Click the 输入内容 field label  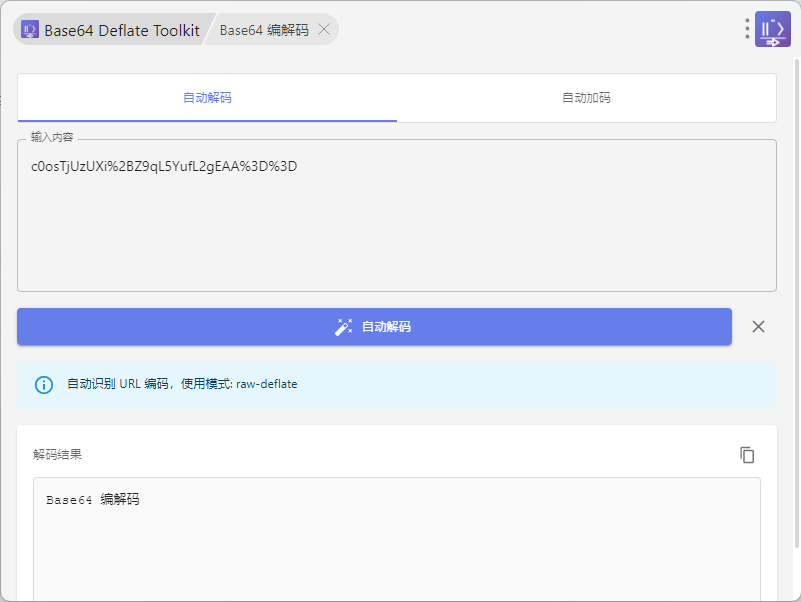coord(52,137)
